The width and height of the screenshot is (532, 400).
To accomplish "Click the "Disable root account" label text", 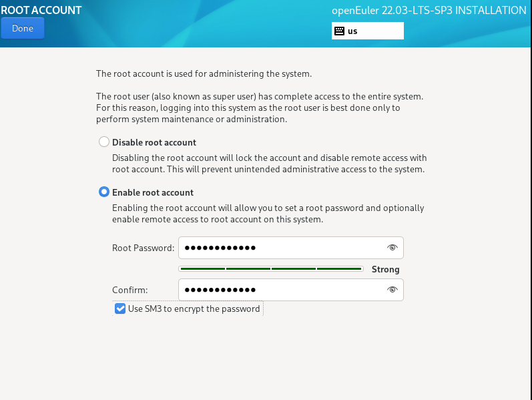I will coord(154,142).
